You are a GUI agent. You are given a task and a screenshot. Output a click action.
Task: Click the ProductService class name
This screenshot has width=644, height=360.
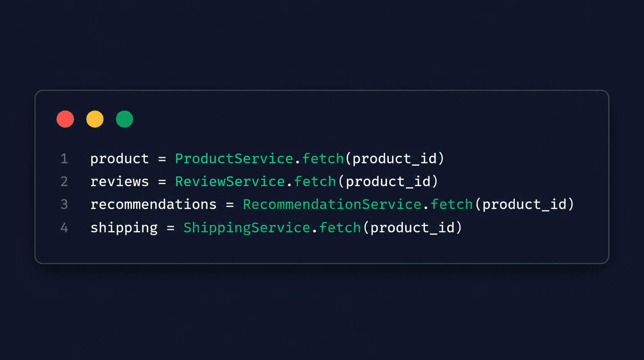pyautogui.click(x=234, y=159)
